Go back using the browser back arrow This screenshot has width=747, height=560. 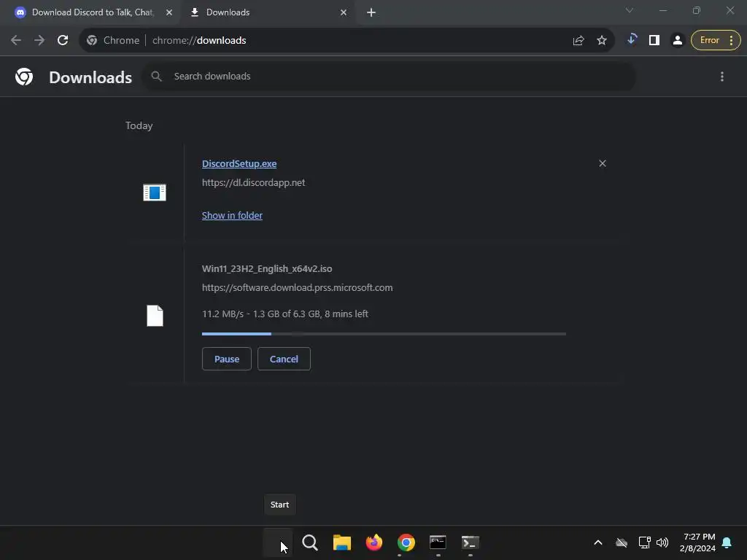click(x=16, y=41)
